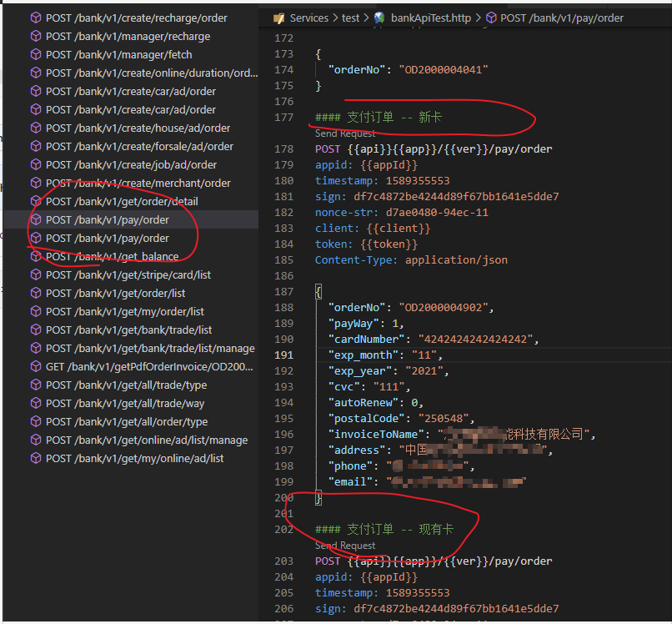The image size is (672, 624).
Task: Click the bankApiTest.http file icon in the breadcrumb
Action: click(380, 17)
